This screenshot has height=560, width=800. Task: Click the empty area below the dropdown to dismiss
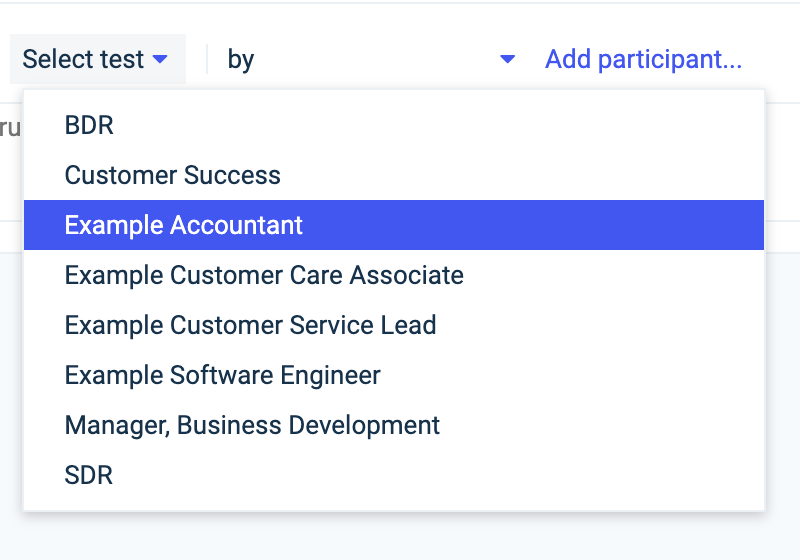pos(400,538)
